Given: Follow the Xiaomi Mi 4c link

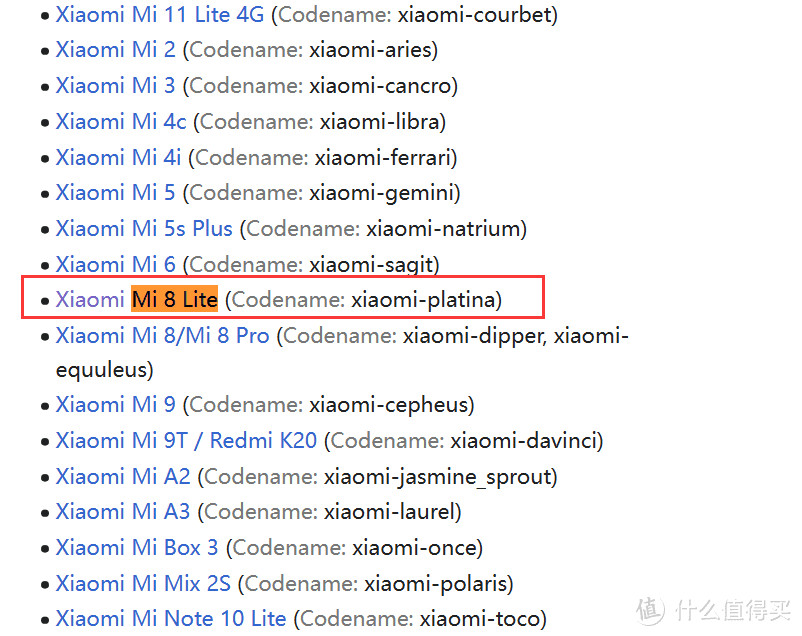Looking at the screenshot, I should point(121,122).
